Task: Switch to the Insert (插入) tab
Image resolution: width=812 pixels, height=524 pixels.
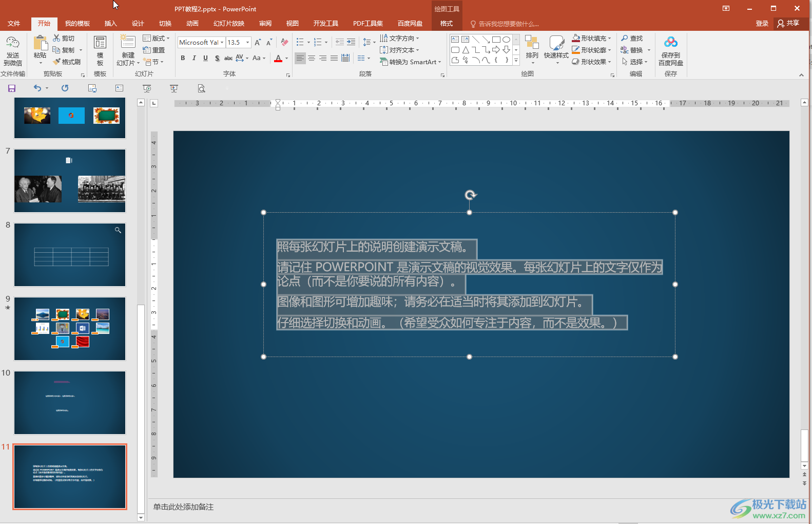Action: 111,24
